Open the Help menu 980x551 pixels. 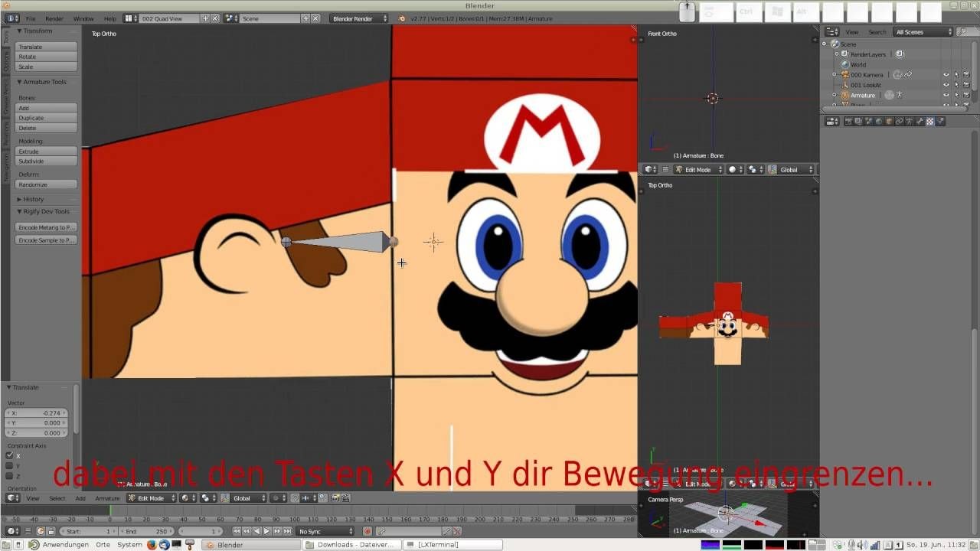tap(110, 18)
